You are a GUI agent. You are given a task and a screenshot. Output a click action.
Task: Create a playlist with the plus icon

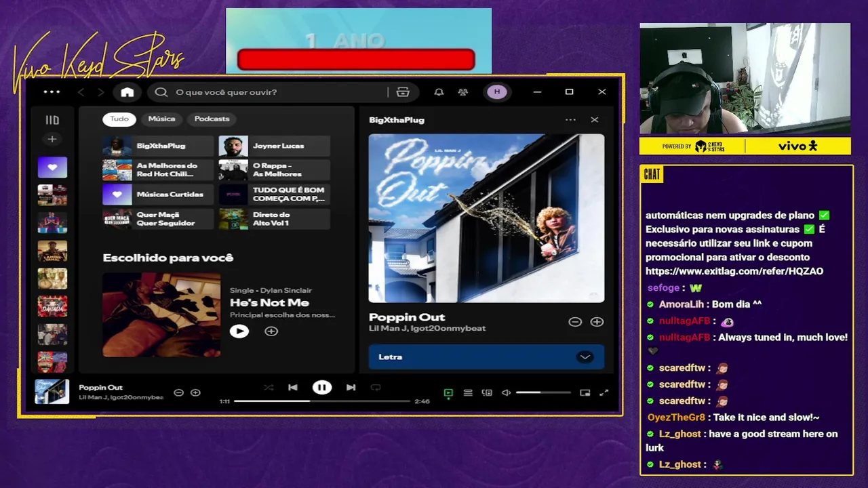pos(52,139)
